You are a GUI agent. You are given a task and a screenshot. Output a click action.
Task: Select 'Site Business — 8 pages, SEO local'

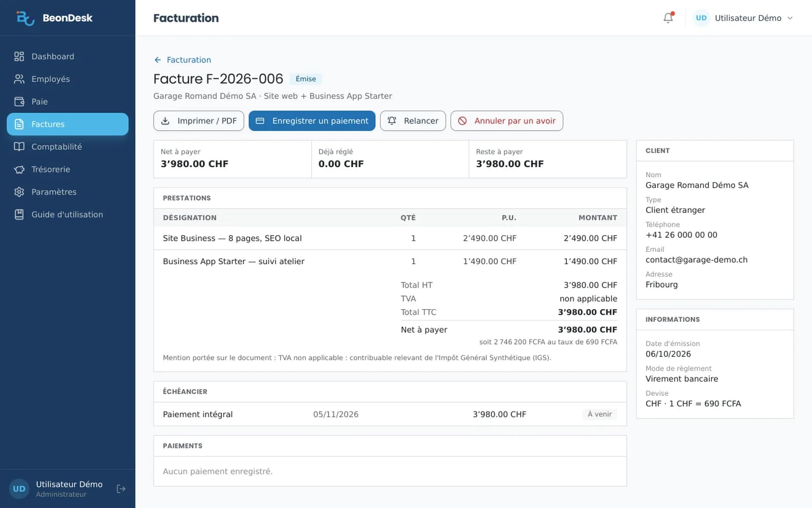(232, 238)
